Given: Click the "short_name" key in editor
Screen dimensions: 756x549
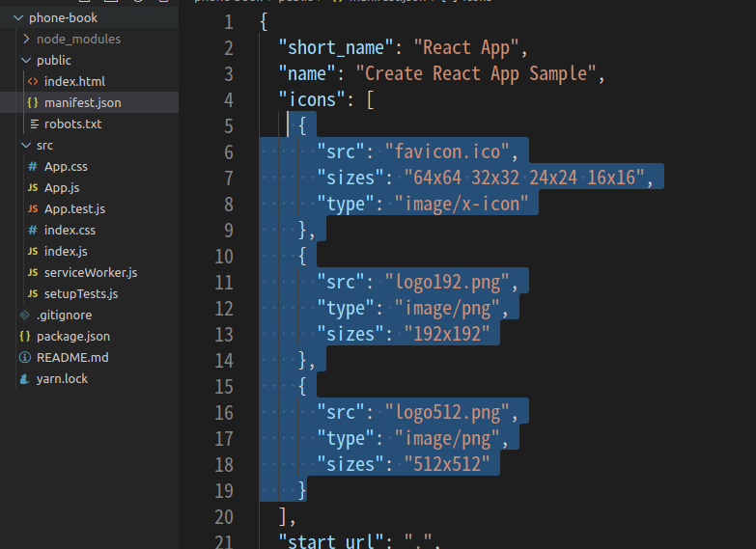Looking at the screenshot, I should click(x=336, y=47).
